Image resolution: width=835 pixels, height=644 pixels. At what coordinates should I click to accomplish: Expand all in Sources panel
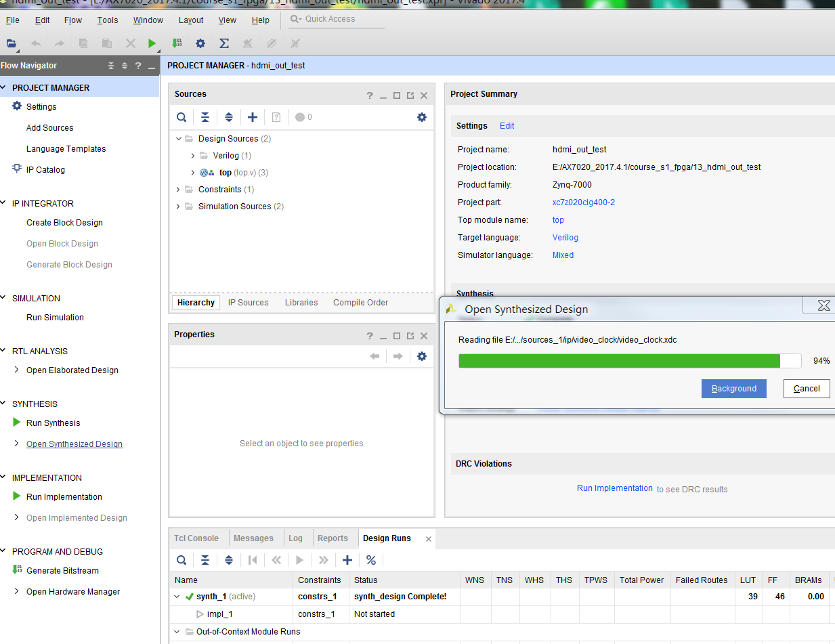click(x=229, y=117)
